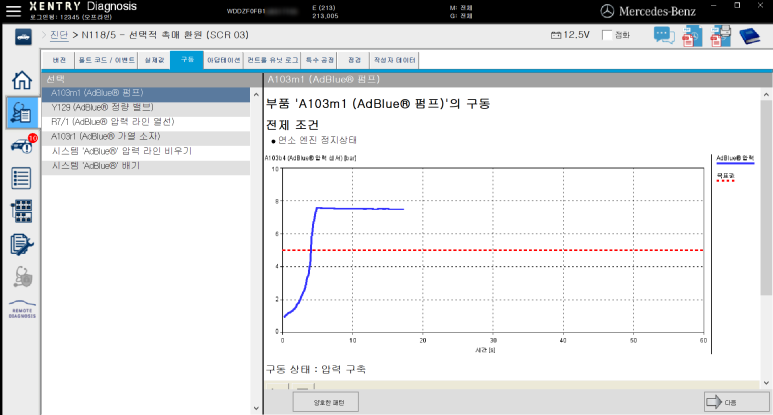Switch to the 아답테이션 tab
The height and width of the screenshot is (415, 773).
pos(223,60)
